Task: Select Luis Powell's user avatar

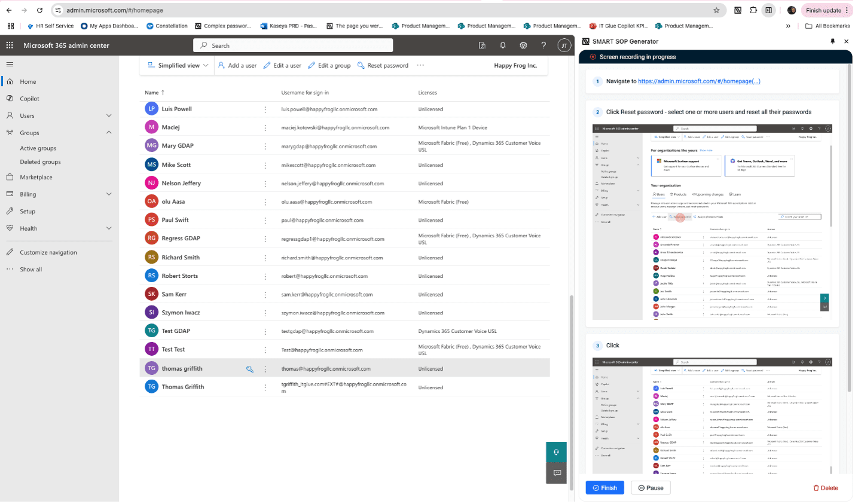Action: [x=151, y=109]
